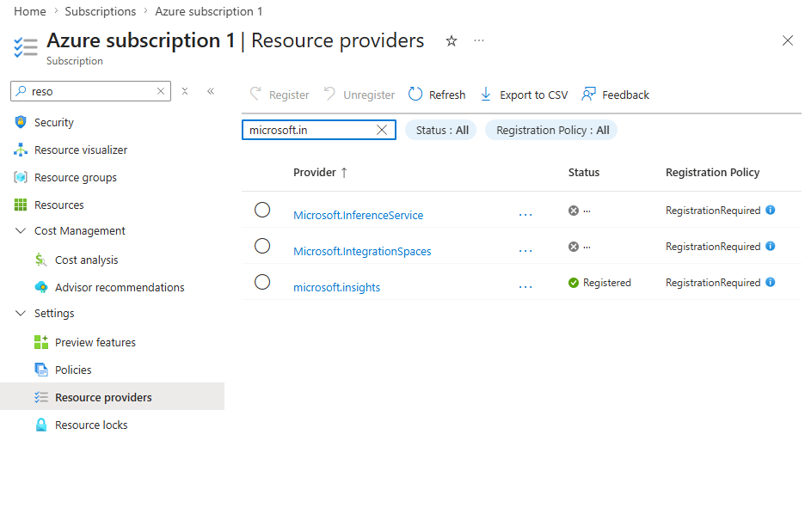Open the 'Status : All' filter
This screenshot has width=811, height=532.
(x=440, y=130)
